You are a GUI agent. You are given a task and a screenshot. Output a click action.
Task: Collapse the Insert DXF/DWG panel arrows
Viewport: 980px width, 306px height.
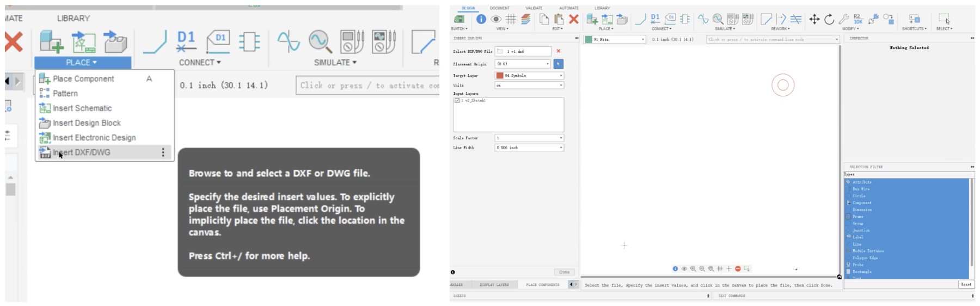coord(576,38)
